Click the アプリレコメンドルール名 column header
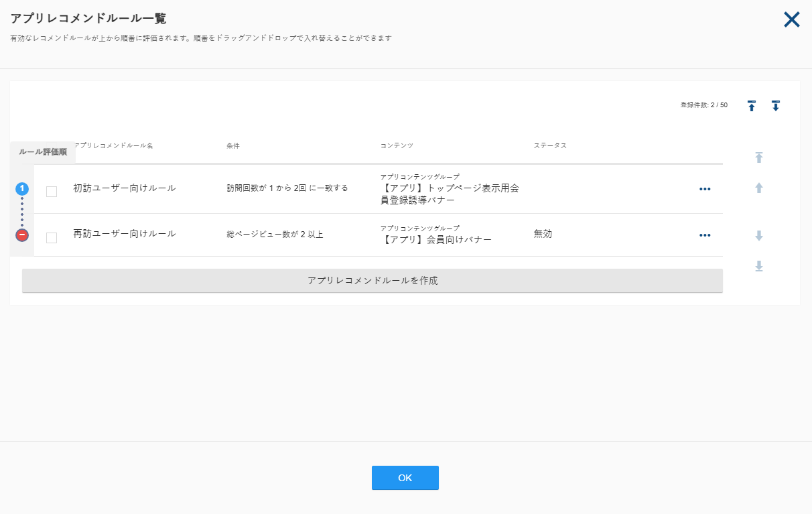Viewport: 812px width, 514px height. pyautogui.click(x=114, y=145)
